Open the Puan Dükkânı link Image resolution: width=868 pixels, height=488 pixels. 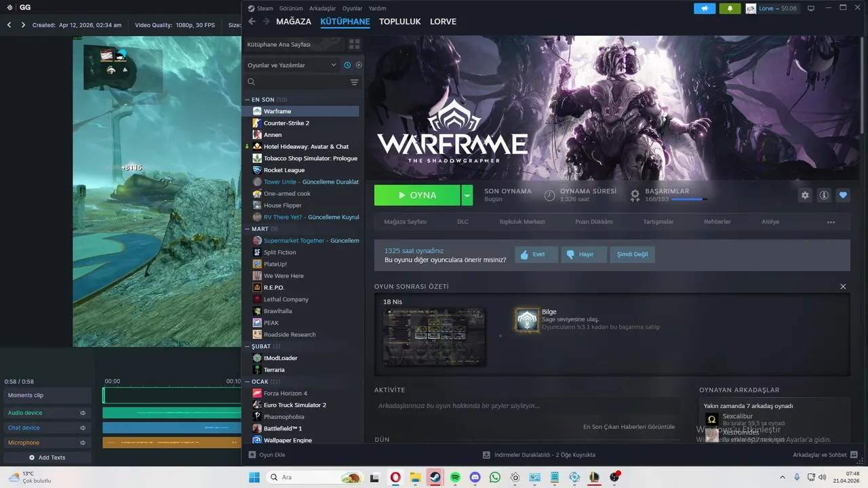click(594, 222)
